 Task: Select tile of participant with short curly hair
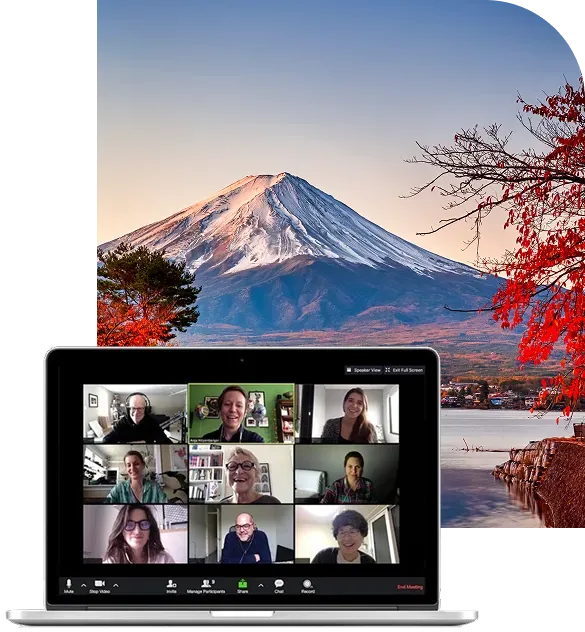point(347,534)
